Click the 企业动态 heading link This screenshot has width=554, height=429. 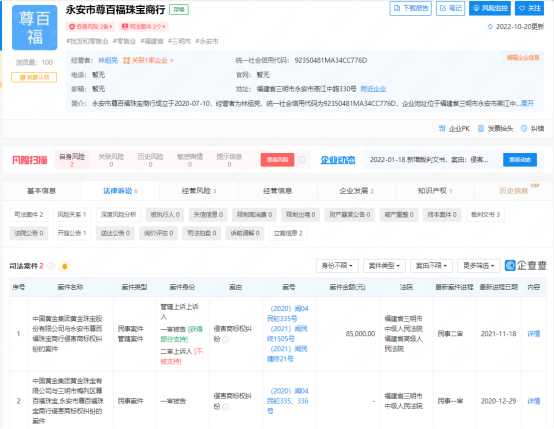point(338,160)
